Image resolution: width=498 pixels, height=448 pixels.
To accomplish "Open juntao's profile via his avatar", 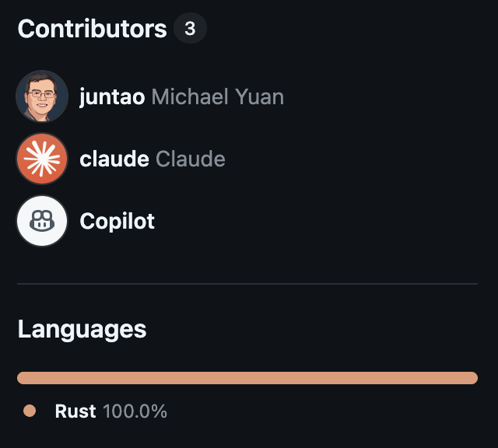I will [42, 96].
